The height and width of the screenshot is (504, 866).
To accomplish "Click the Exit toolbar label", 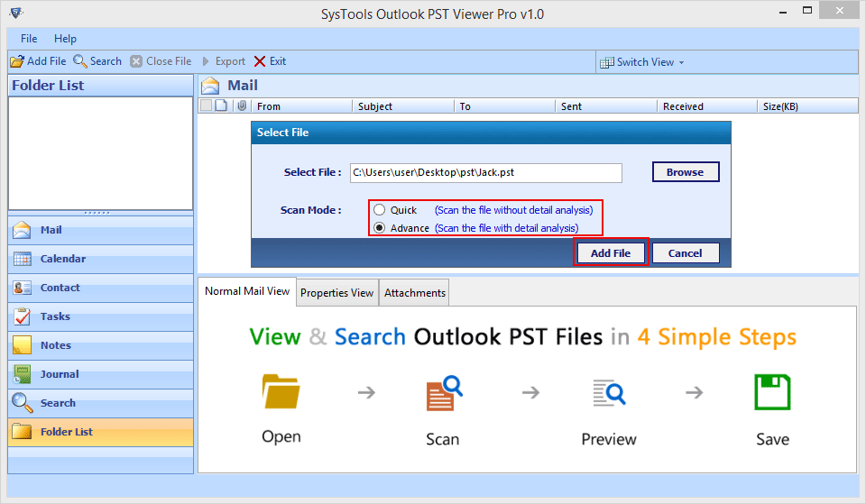I will tap(278, 61).
